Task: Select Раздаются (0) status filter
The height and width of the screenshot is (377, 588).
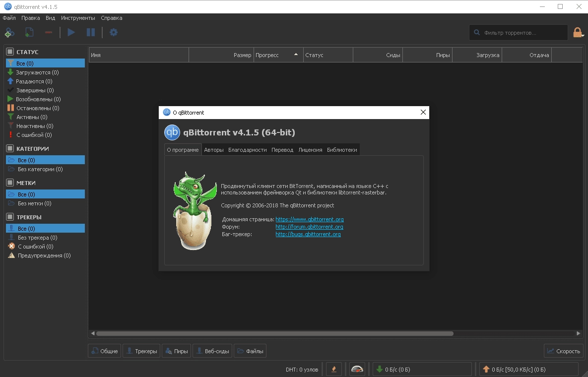Action: point(45,81)
